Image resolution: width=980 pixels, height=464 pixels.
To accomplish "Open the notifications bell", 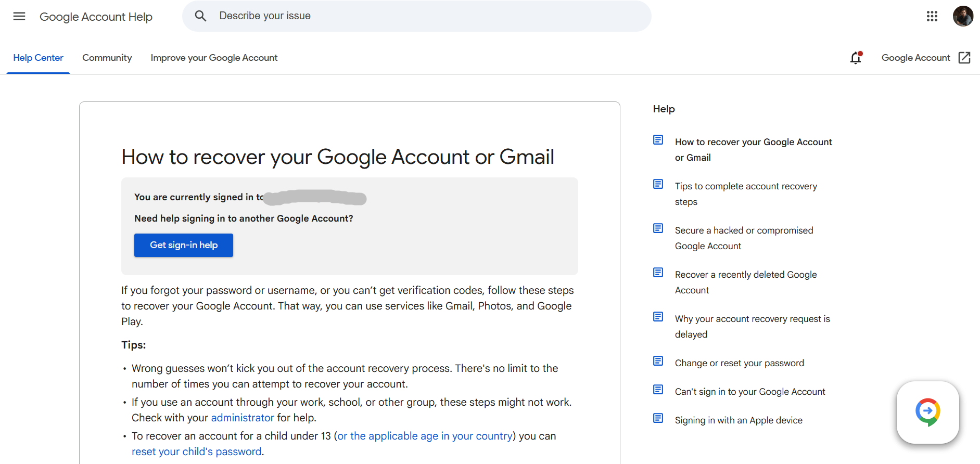I will click(x=856, y=58).
